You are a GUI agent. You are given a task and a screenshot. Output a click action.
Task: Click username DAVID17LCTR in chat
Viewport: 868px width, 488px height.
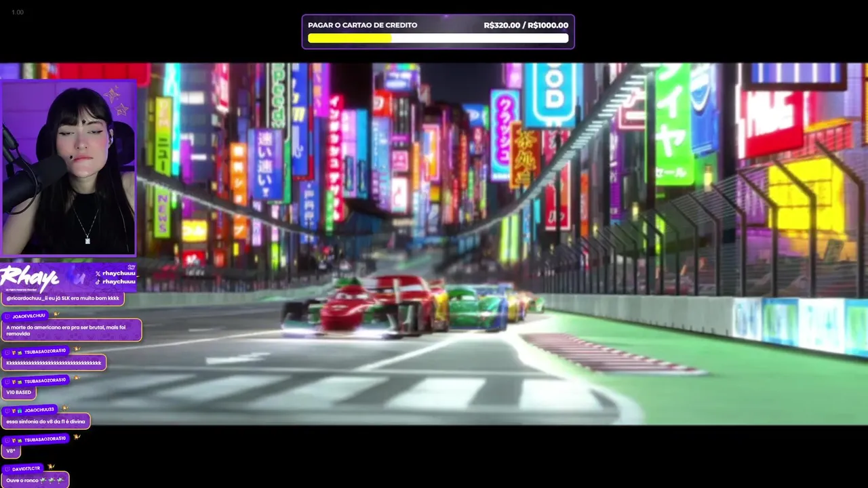tap(26, 468)
